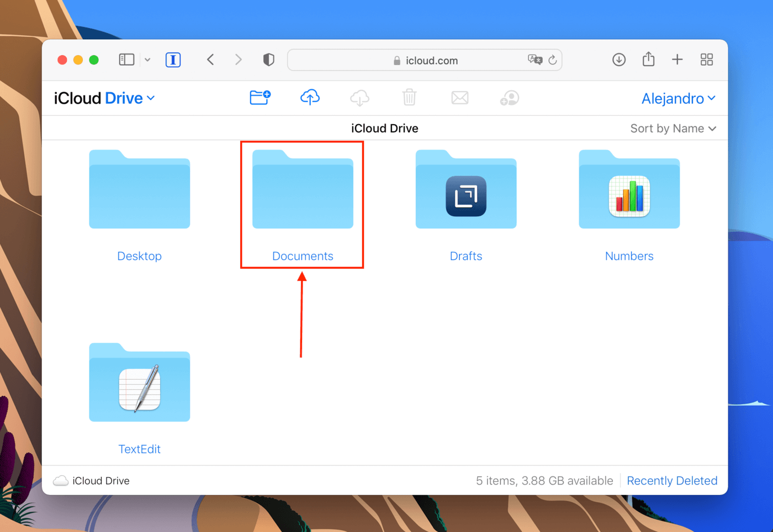Screen dimensions: 773x532
Task: Click the Documents folder name
Action: [x=303, y=256]
